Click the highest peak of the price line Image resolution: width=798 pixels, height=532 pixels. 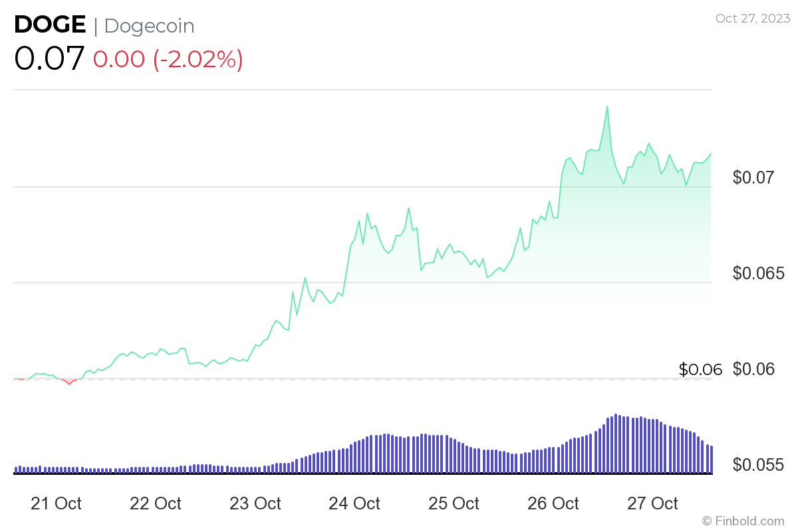pyautogui.click(x=607, y=106)
